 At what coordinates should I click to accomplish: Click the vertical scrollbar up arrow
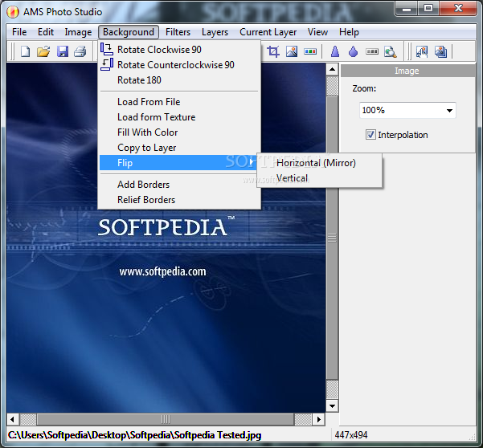click(332, 70)
